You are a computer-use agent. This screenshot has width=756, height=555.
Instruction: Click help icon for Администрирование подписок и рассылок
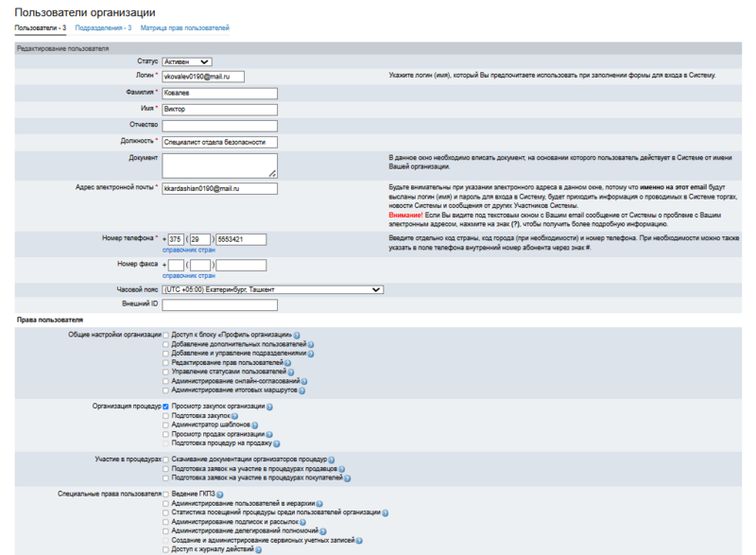click(303, 522)
